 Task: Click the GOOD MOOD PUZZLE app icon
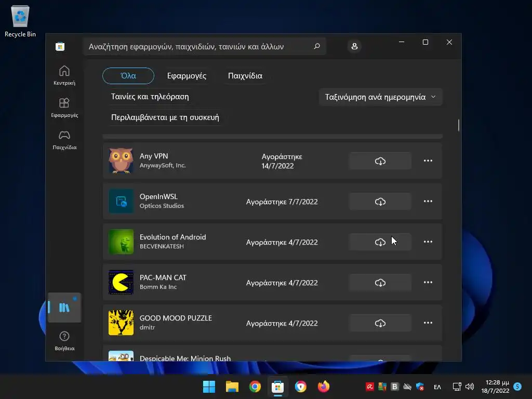[x=121, y=323]
